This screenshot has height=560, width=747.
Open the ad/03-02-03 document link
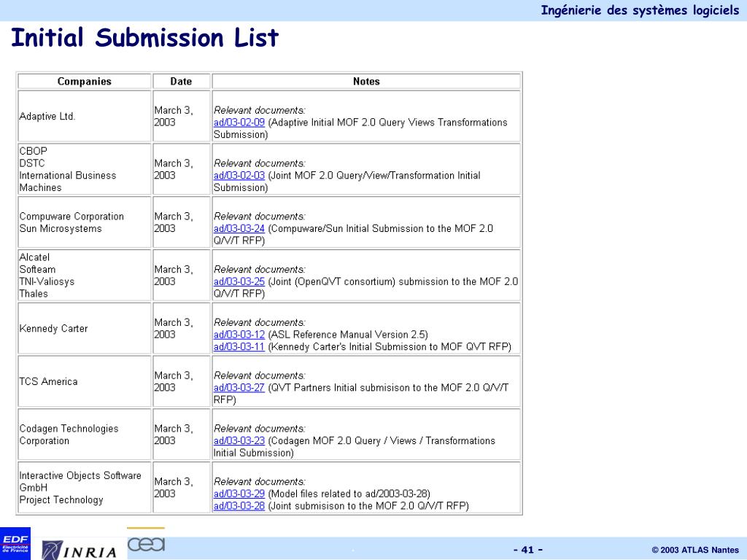[x=239, y=175]
